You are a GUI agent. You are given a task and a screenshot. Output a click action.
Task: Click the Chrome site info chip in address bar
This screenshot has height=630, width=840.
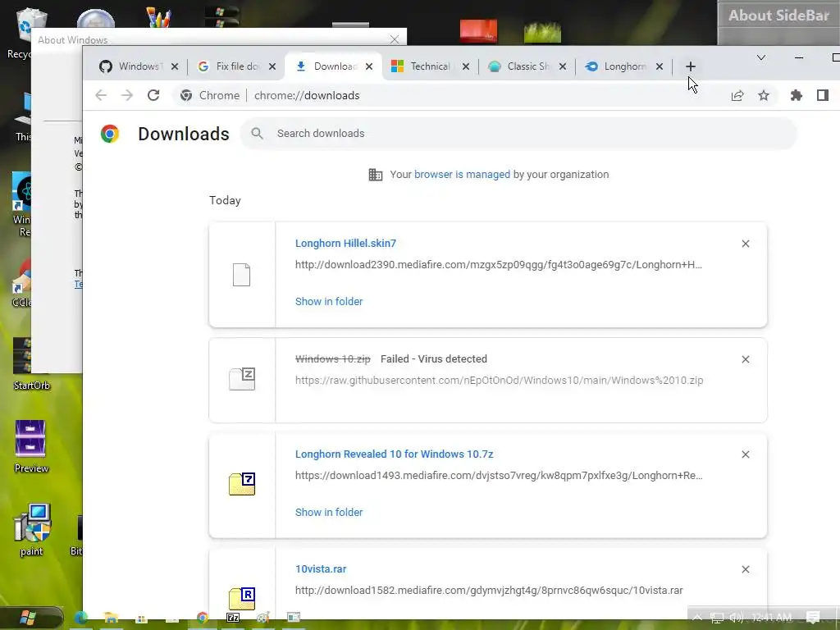210,95
